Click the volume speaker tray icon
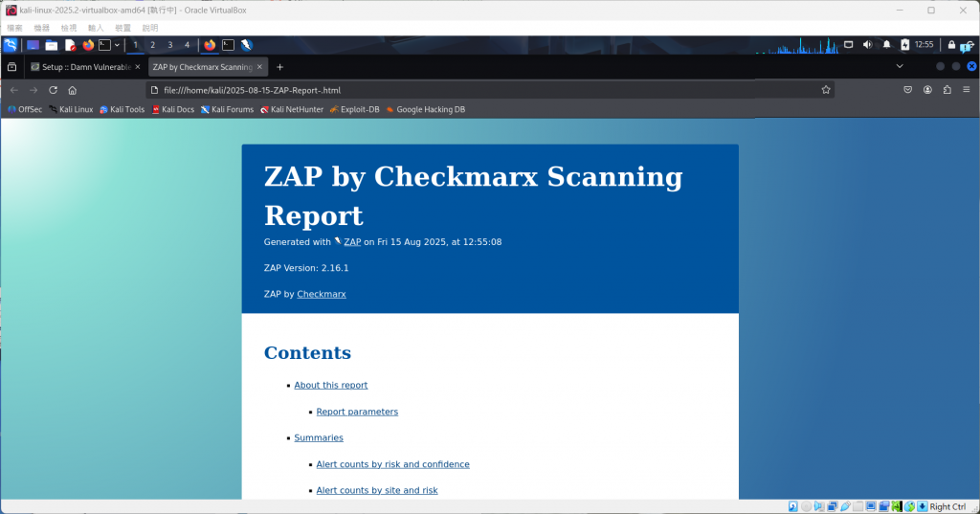This screenshot has width=980, height=514. 867,44
